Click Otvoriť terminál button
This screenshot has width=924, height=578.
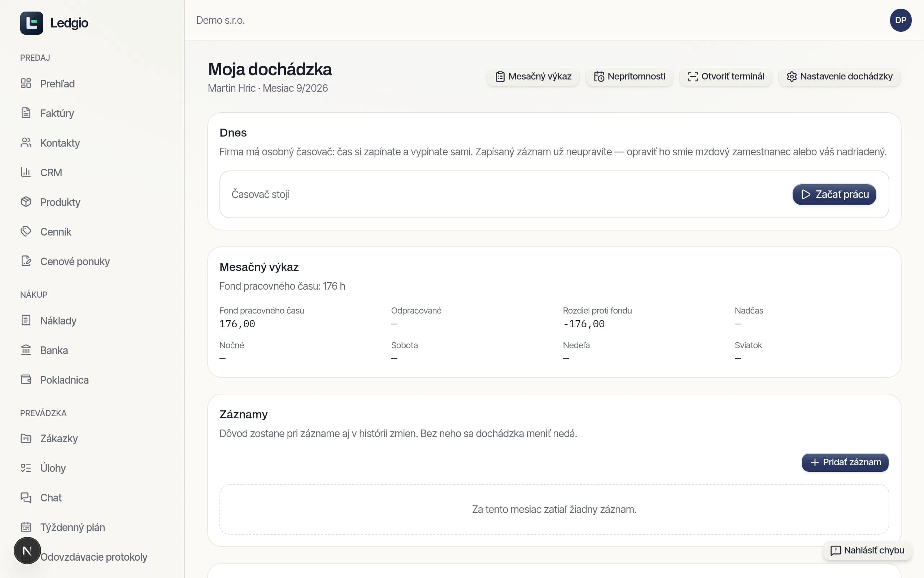[725, 77]
